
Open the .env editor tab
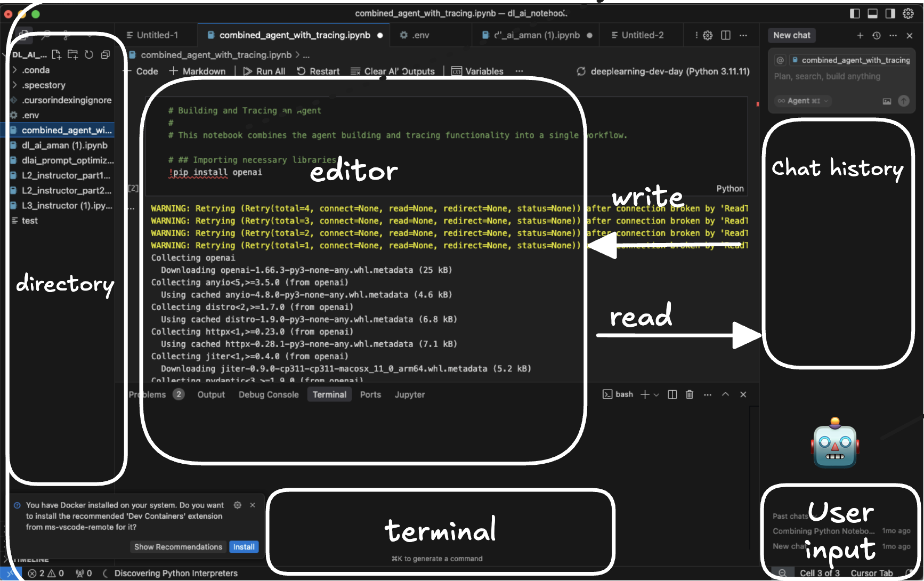[x=421, y=35]
